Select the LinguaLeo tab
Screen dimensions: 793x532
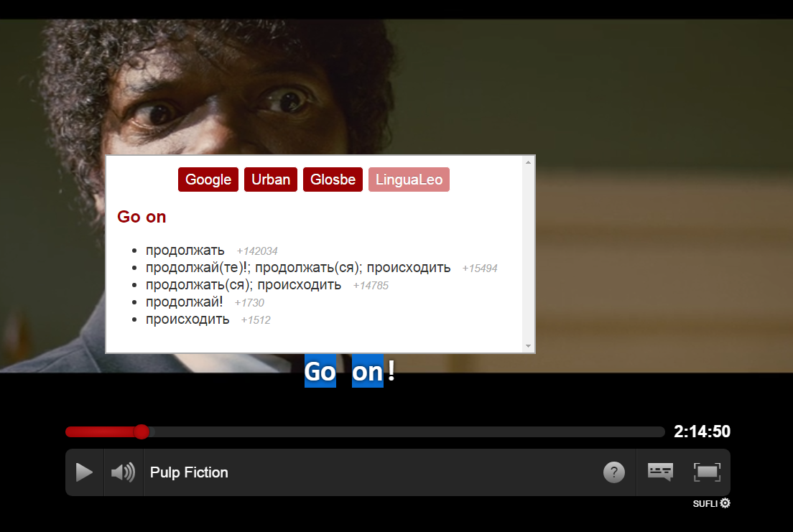coord(409,179)
